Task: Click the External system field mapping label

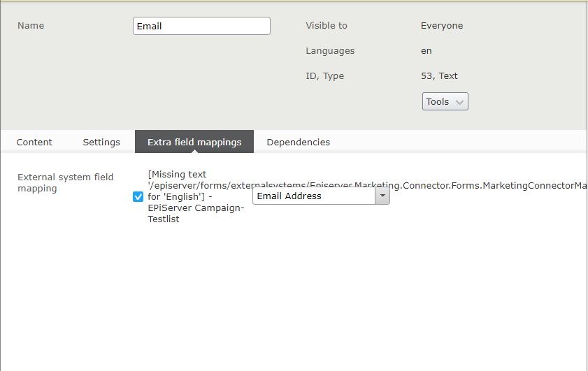Action: click(x=65, y=182)
